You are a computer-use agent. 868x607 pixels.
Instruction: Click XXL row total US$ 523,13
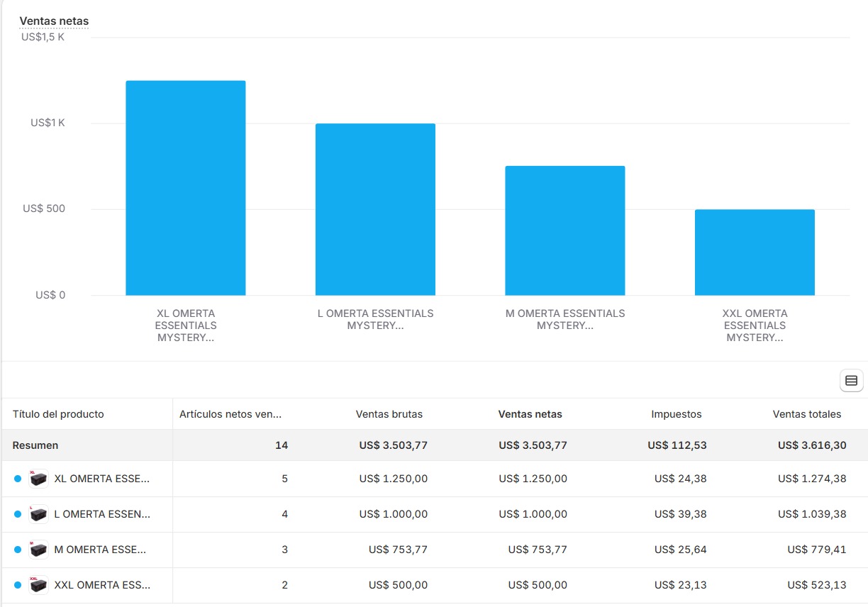coord(817,585)
